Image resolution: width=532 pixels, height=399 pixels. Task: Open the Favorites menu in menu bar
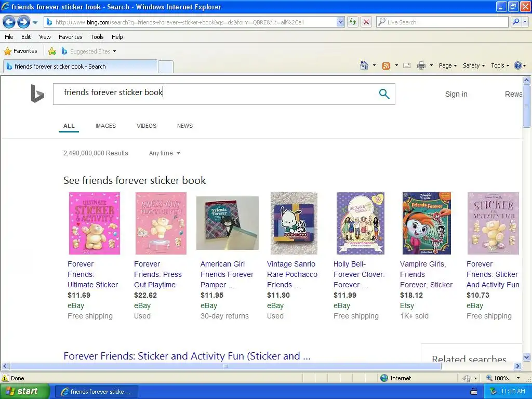(x=71, y=37)
